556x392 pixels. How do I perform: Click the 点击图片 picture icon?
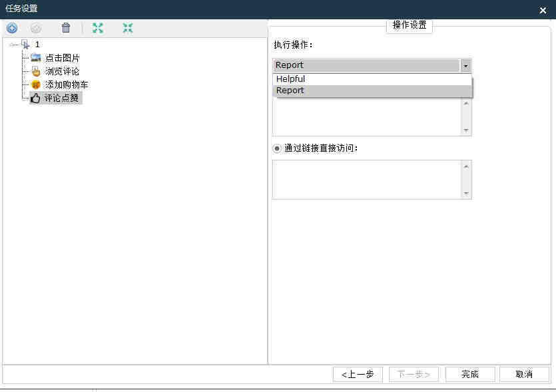[x=36, y=57]
